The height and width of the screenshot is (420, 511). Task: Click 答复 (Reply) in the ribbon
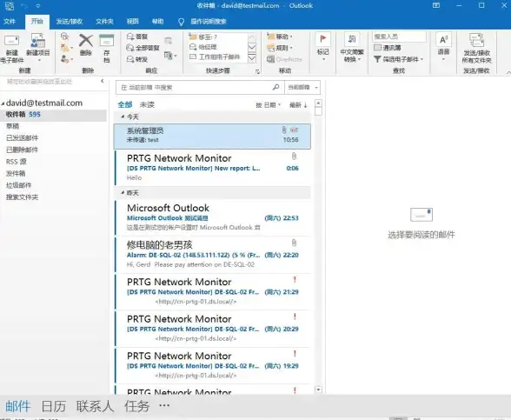[x=137, y=37]
